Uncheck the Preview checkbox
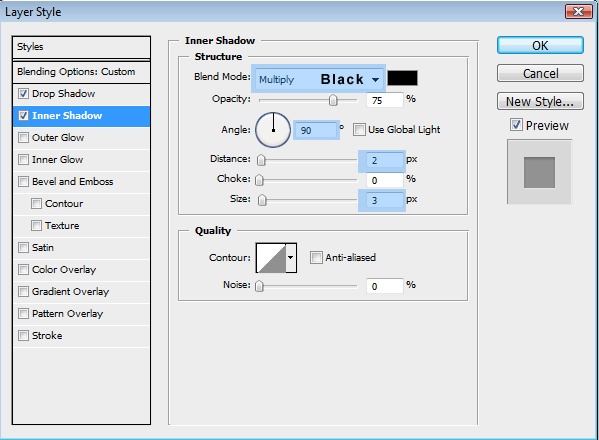 click(516, 125)
